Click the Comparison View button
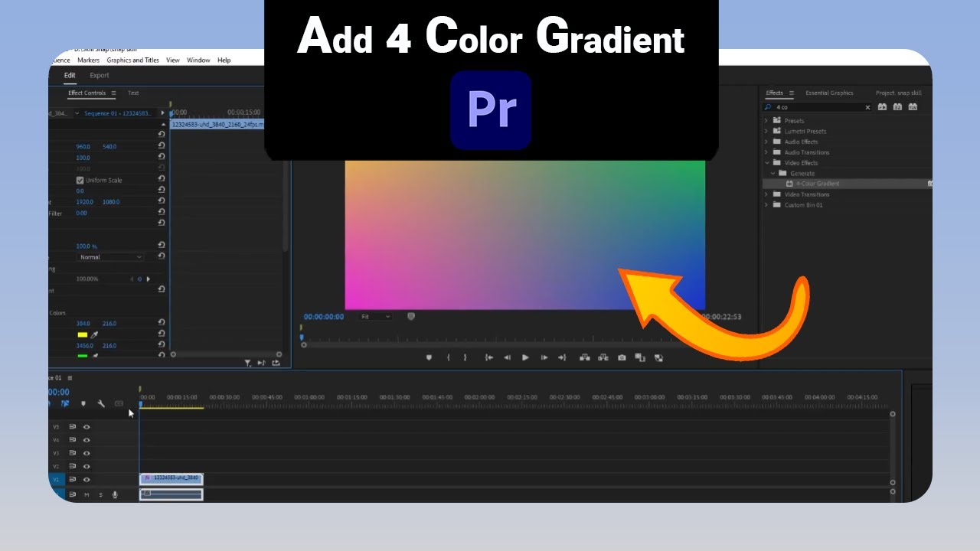The width and height of the screenshot is (980, 551). point(640,357)
